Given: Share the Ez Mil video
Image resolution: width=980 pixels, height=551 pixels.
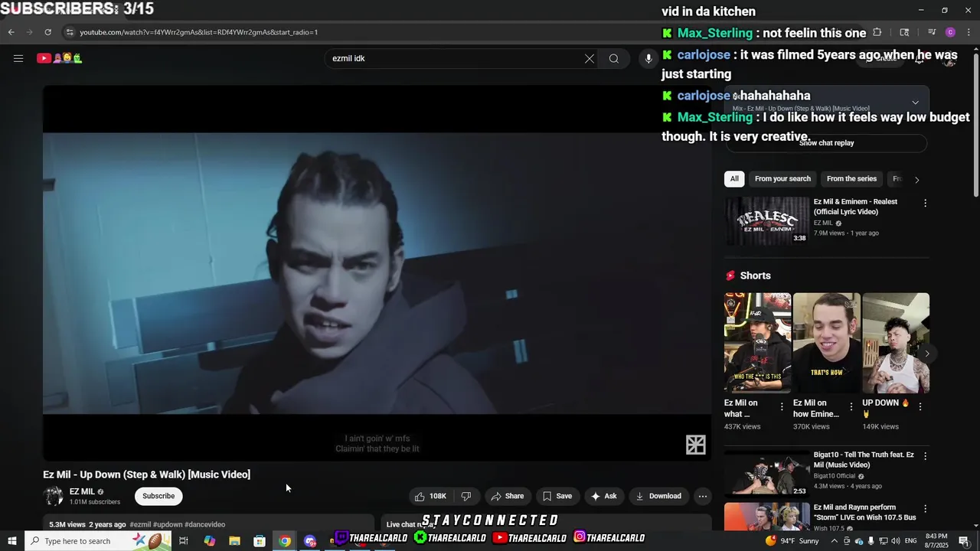Looking at the screenshot, I should point(507,496).
